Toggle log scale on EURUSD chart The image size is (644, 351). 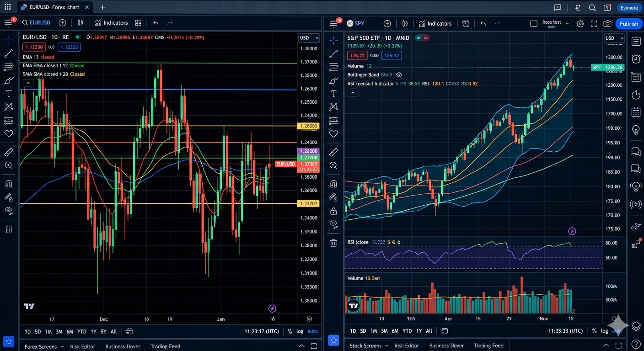pyautogui.click(x=300, y=331)
